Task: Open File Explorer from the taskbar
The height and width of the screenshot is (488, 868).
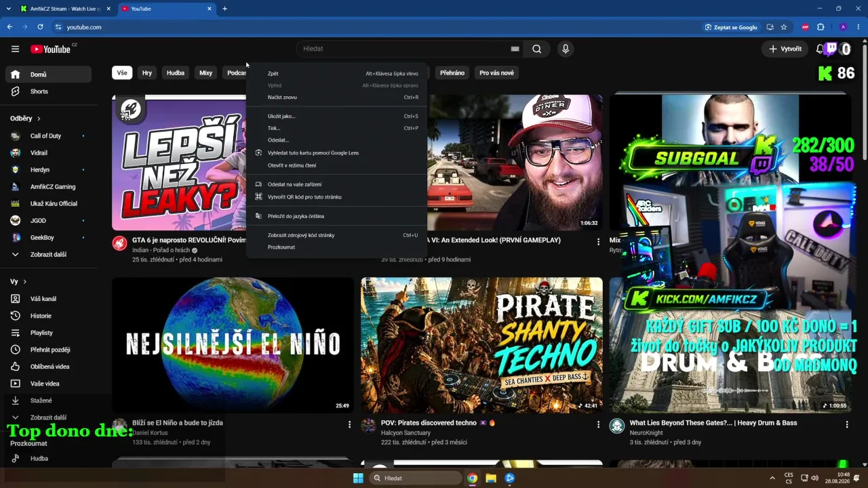Action: (x=491, y=478)
